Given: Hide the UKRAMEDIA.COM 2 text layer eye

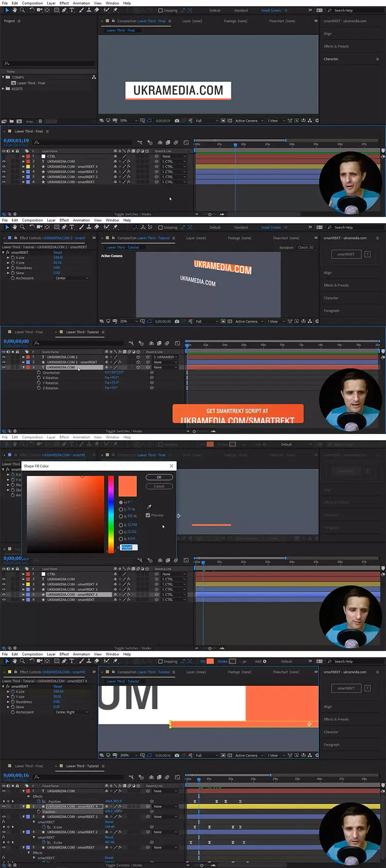Looking at the screenshot, I should tap(4, 357).
